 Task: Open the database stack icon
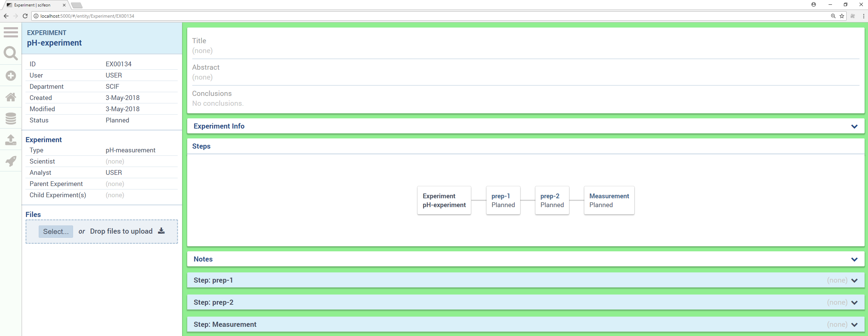click(11, 118)
